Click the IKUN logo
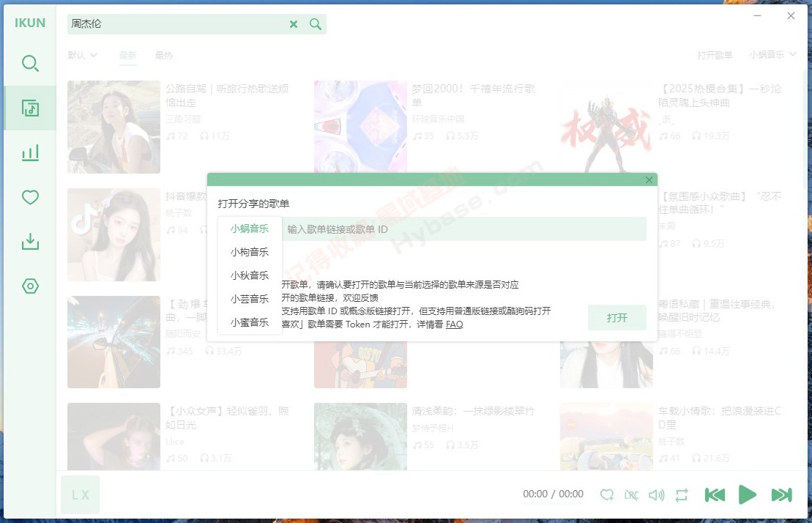 (30, 23)
